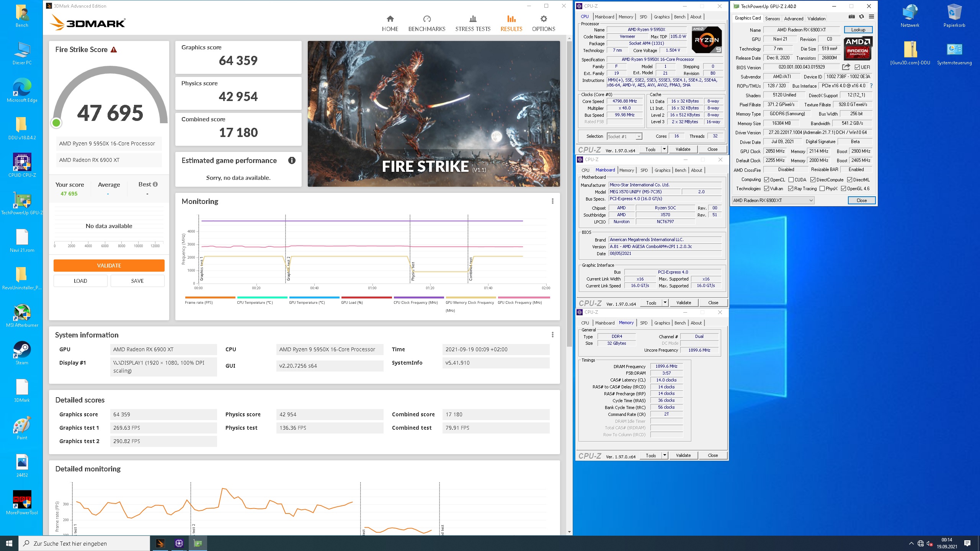Show info for Estimated game performance
This screenshot has width=980, height=551.
[x=292, y=160]
